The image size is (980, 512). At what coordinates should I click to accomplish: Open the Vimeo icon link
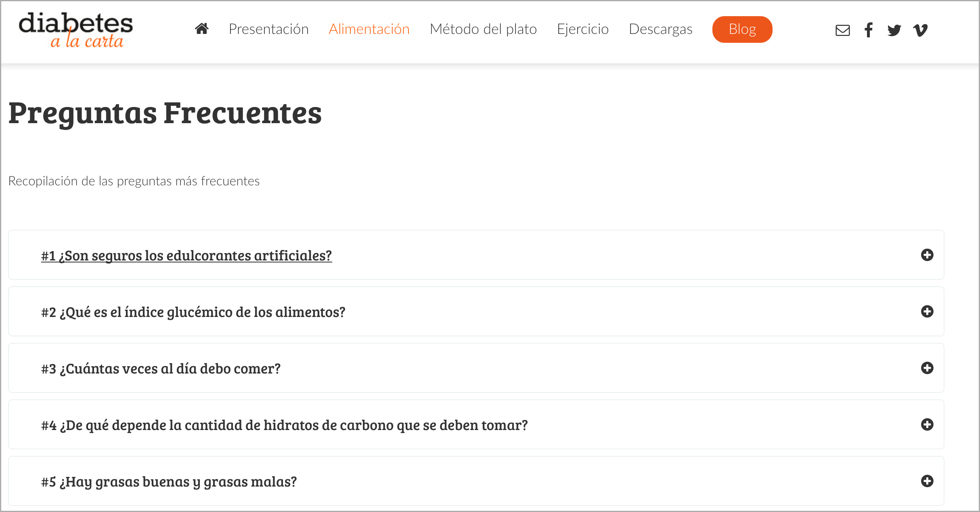(920, 30)
